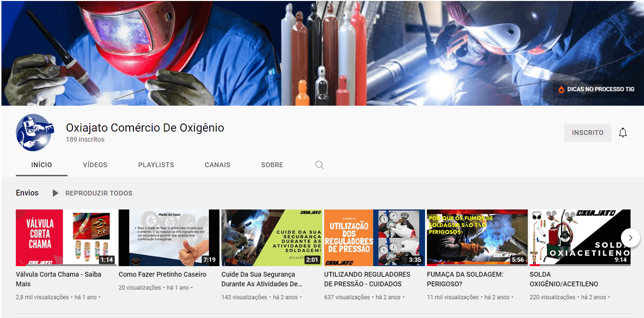The width and height of the screenshot is (644, 318).
Task: Open the SOBRE tab
Action: pyautogui.click(x=272, y=165)
